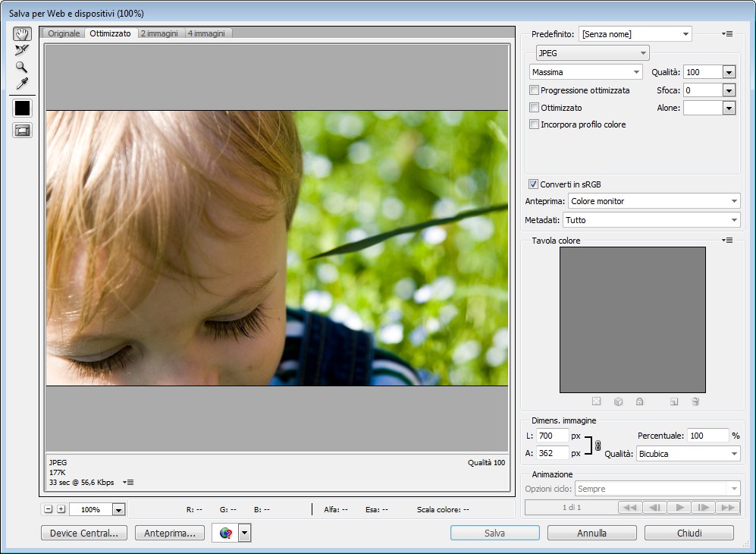756x554 pixels.
Task: Switch to the Ottimizzato tab
Action: tap(110, 33)
